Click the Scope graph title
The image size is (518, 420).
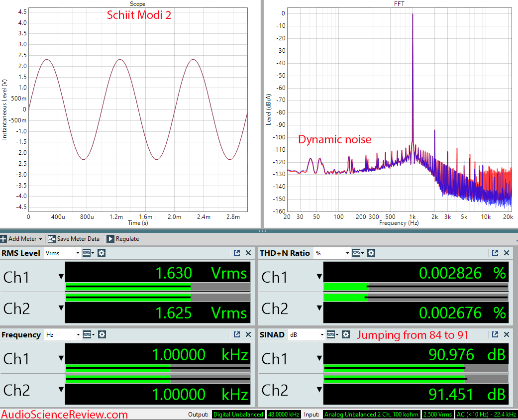point(137,3)
